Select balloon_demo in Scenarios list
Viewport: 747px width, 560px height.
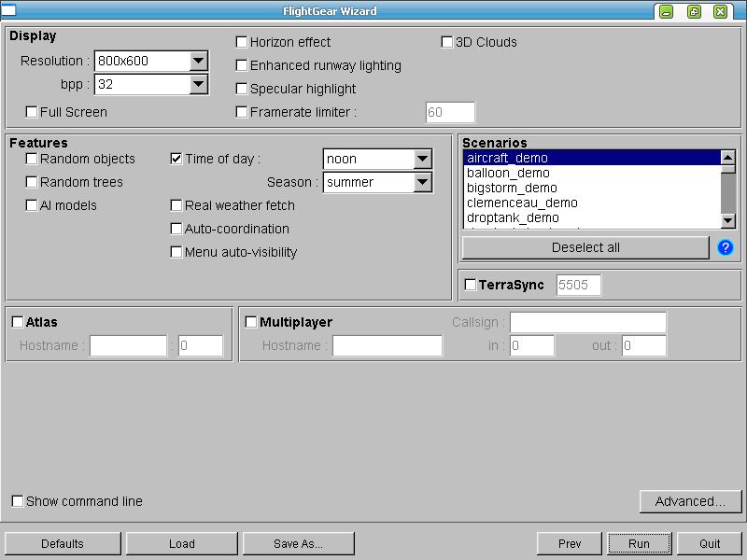(x=592, y=173)
